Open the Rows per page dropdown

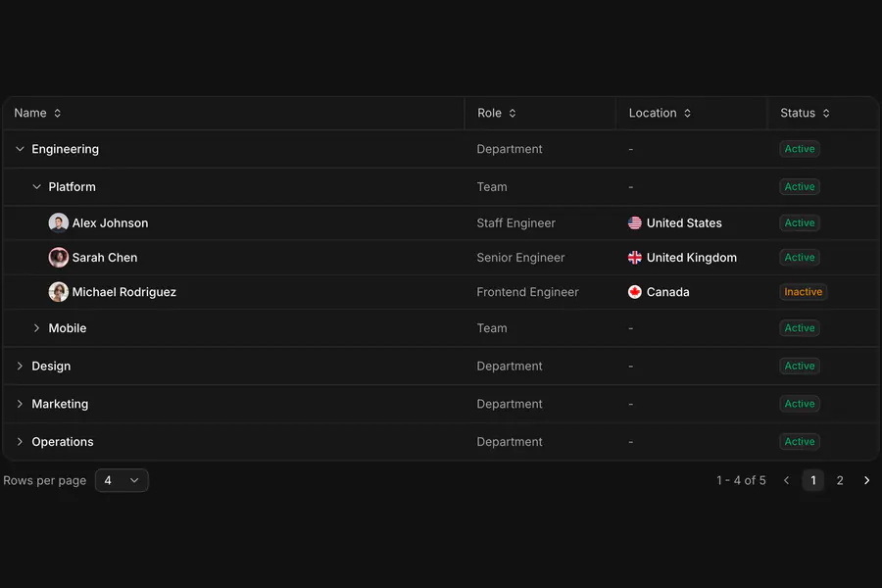pos(122,480)
